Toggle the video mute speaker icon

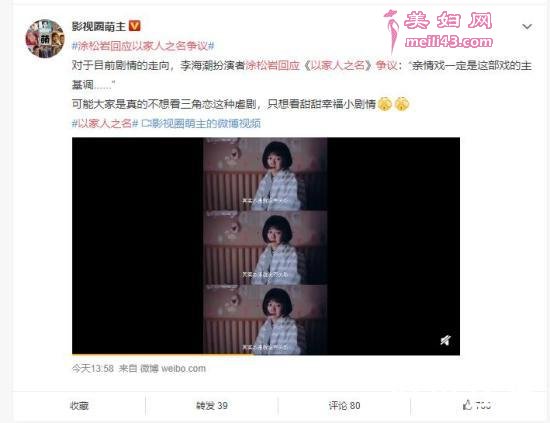coord(445,340)
